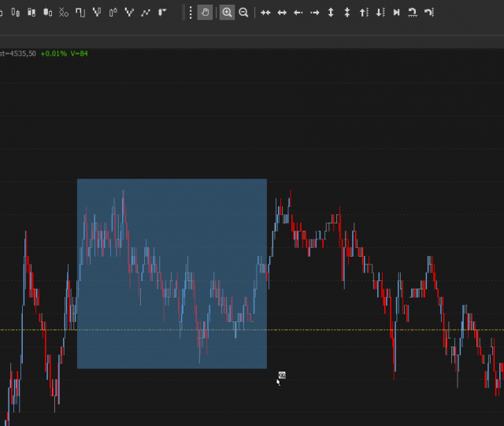Click the V=84 volume label
The image size is (504, 426).
point(79,54)
